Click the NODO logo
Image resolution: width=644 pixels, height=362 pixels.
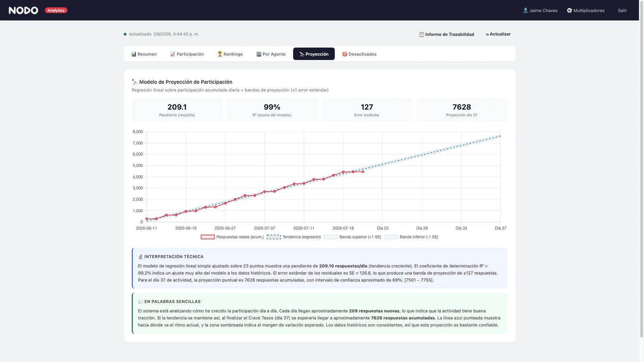[x=23, y=10]
